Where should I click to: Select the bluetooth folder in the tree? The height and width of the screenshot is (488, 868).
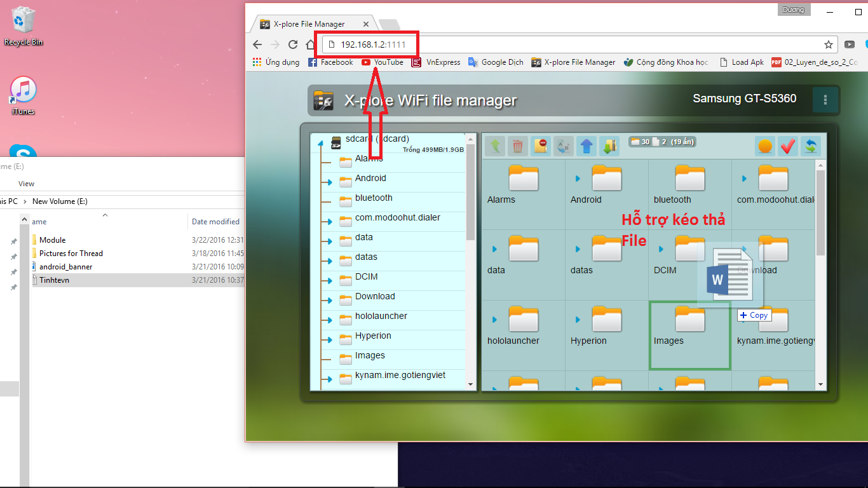(374, 198)
